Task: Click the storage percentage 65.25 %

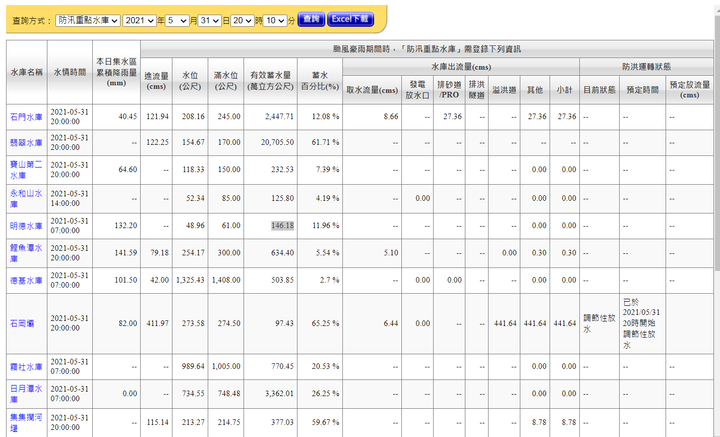Action: point(325,323)
